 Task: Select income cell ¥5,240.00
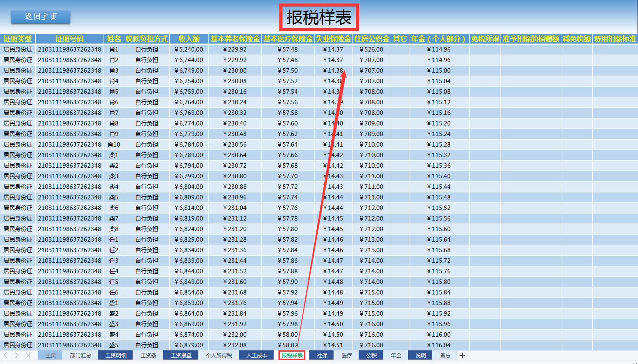coord(189,49)
